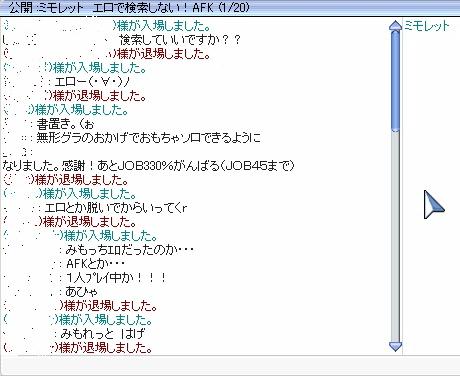This screenshot has width=460, height=376.
Task: Click the scrollbar track below the thumb
Action: (395, 236)
